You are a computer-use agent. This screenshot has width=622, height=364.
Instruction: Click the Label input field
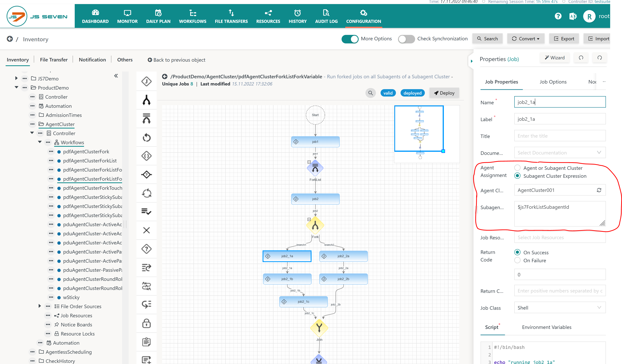point(560,119)
